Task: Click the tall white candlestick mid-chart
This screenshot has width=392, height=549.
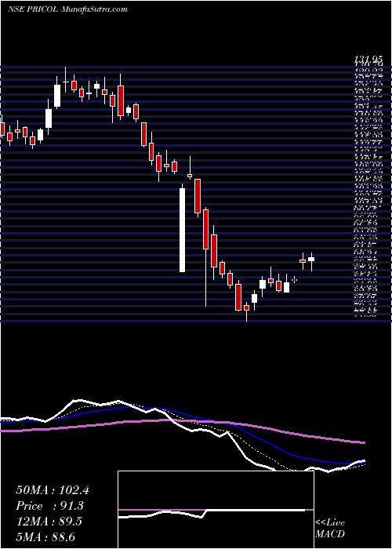Action: tap(183, 230)
